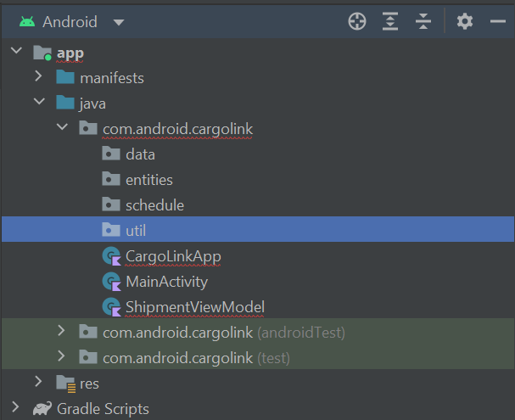515x420 pixels.
Task: Expand the Gradle Scripts node
Action: (x=15, y=406)
